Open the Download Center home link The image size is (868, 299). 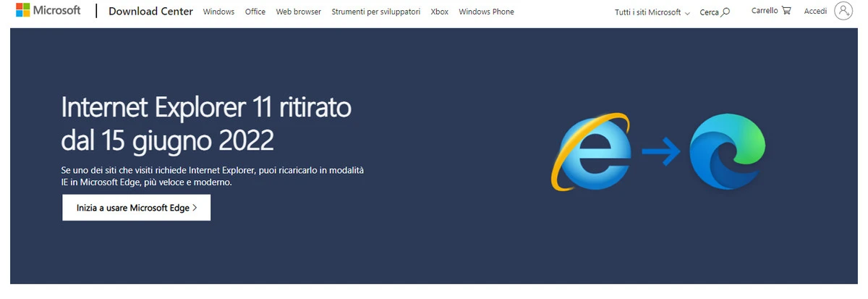click(150, 12)
